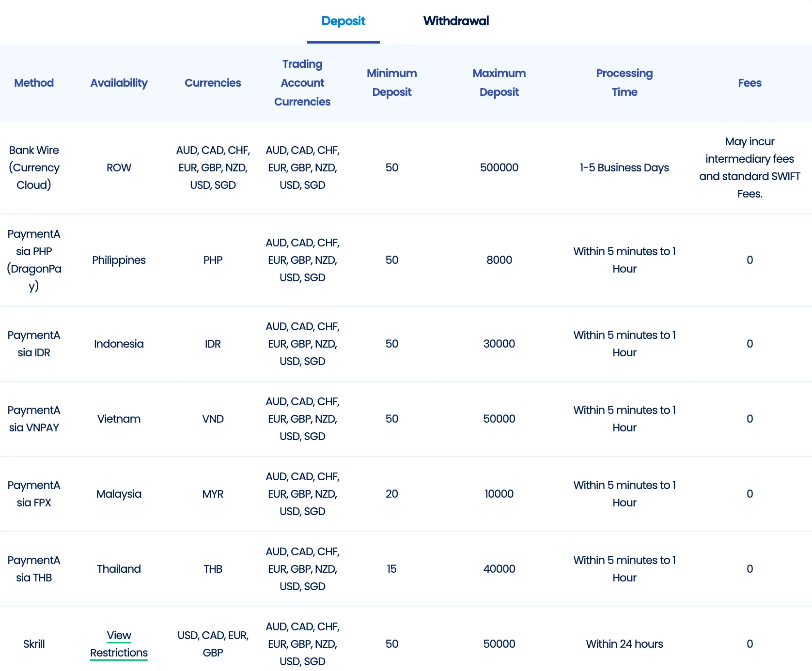Click the Processing Time column header
Viewport: 812px width, 671px height.
[x=624, y=83]
